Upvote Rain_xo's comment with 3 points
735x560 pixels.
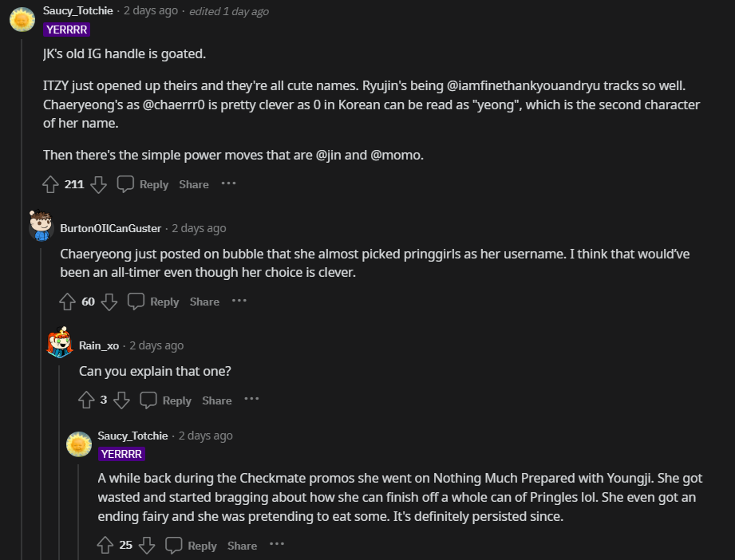(x=87, y=400)
